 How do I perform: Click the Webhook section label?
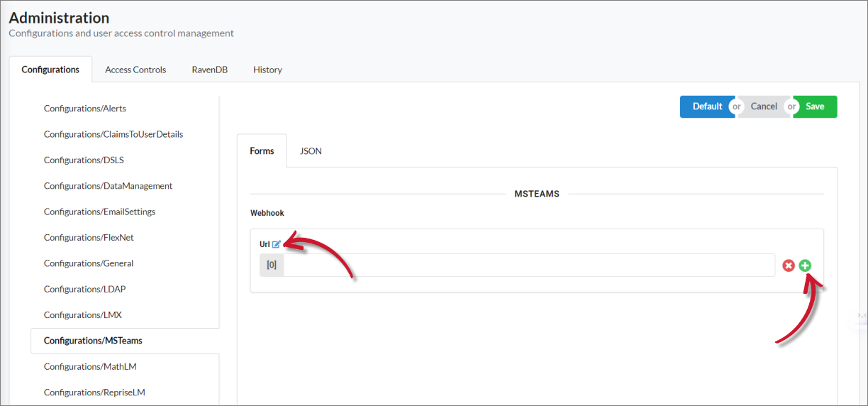(267, 213)
